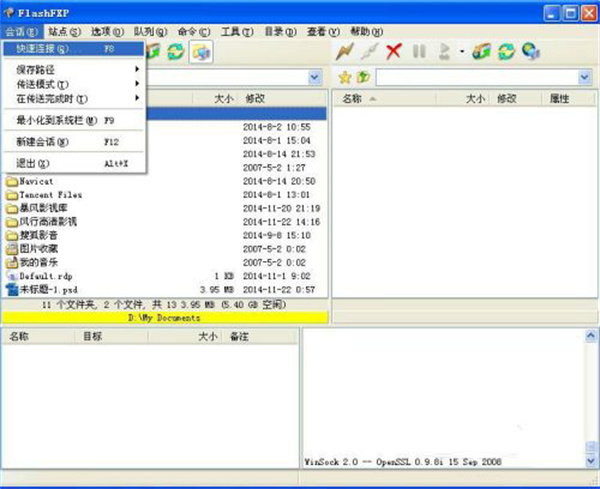The width and height of the screenshot is (600, 489).
Task: Click the disconnect plug icon in right toolbar
Action: (x=370, y=51)
